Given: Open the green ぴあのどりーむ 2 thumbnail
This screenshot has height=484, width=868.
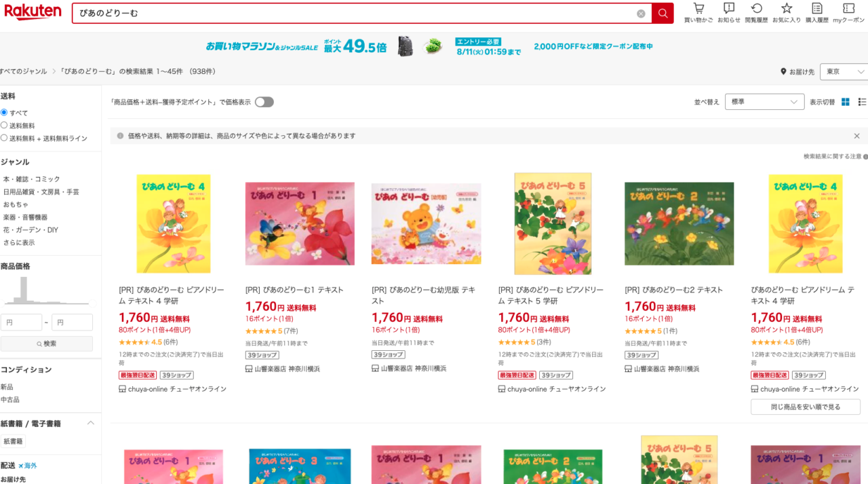Looking at the screenshot, I should pyautogui.click(x=679, y=223).
